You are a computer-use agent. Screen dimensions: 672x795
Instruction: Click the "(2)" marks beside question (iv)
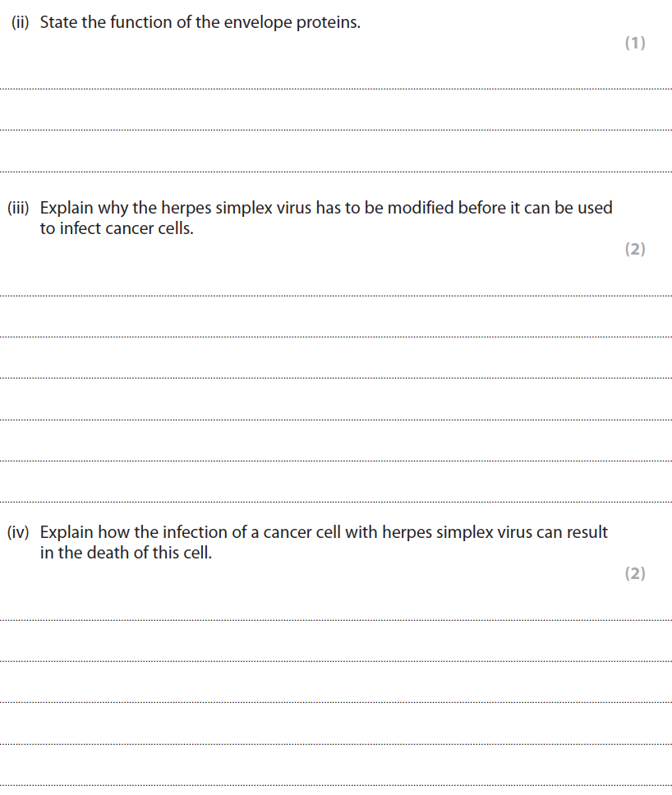click(635, 573)
